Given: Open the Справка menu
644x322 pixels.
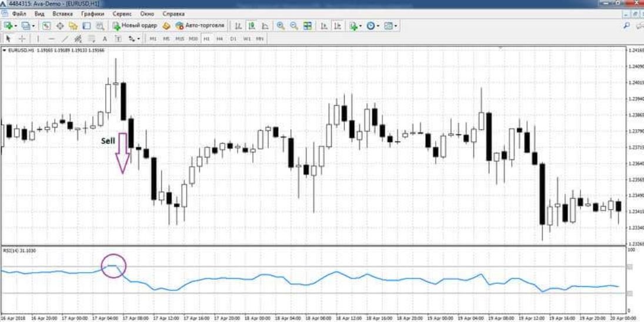Looking at the screenshot, I should pos(174,14).
